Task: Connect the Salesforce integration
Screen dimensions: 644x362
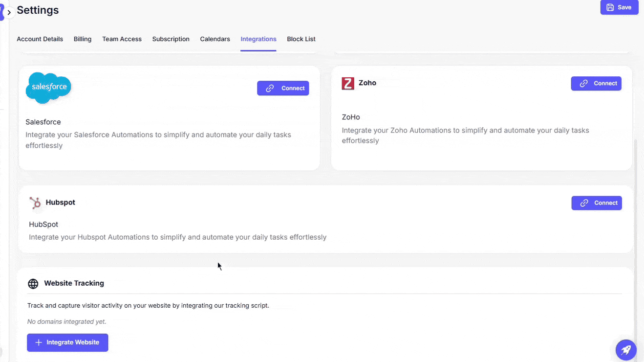Action: click(283, 88)
